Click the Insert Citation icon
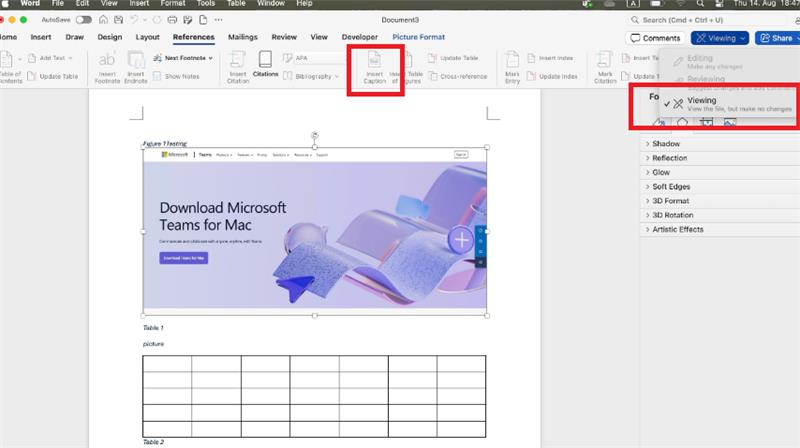This screenshot has width=800, height=448. pyautogui.click(x=237, y=60)
